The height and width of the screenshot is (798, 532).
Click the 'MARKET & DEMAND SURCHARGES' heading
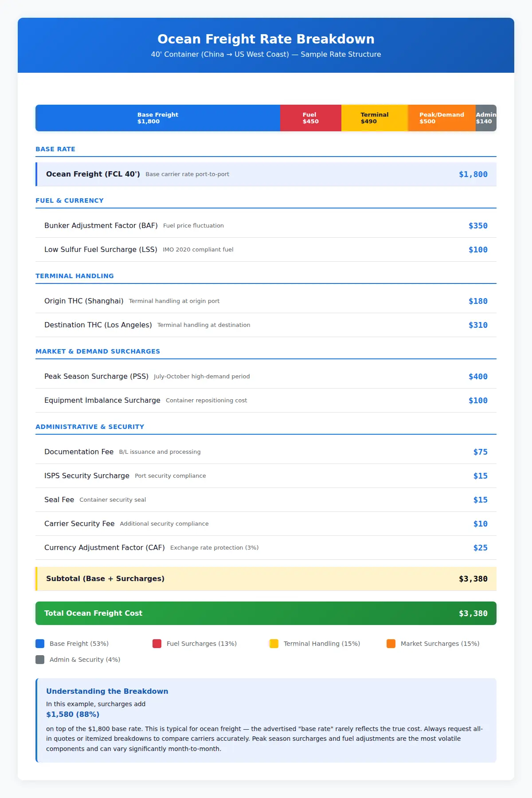point(98,351)
